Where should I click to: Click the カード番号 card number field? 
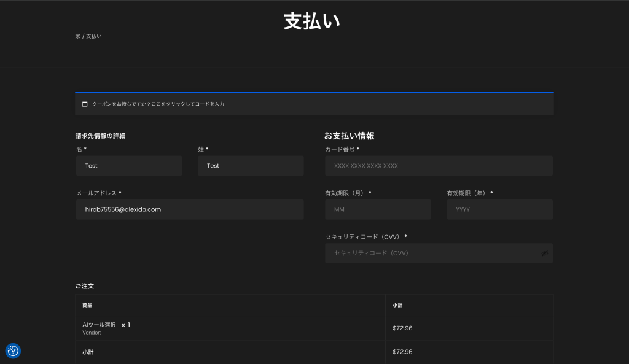point(439,166)
